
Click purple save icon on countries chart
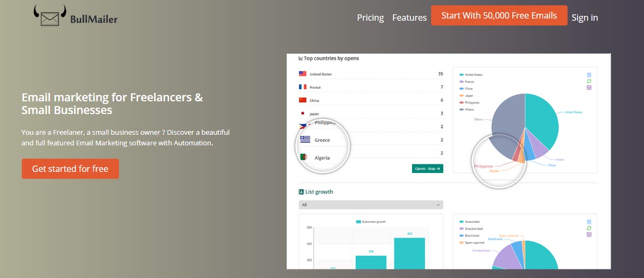click(x=589, y=88)
